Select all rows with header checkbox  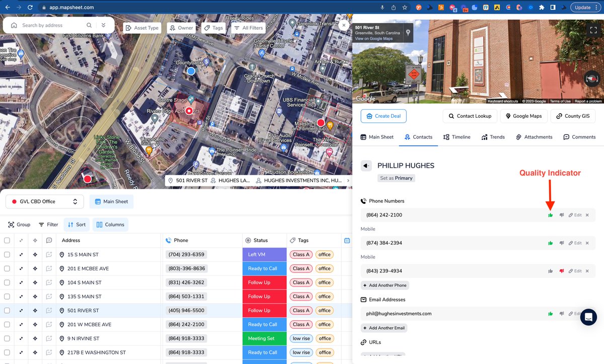[7, 240]
